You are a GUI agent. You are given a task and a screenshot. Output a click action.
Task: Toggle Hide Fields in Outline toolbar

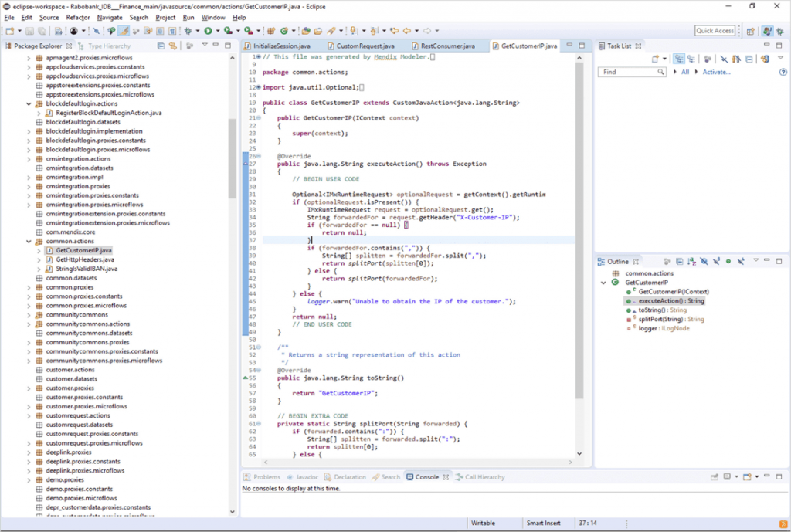point(702,262)
